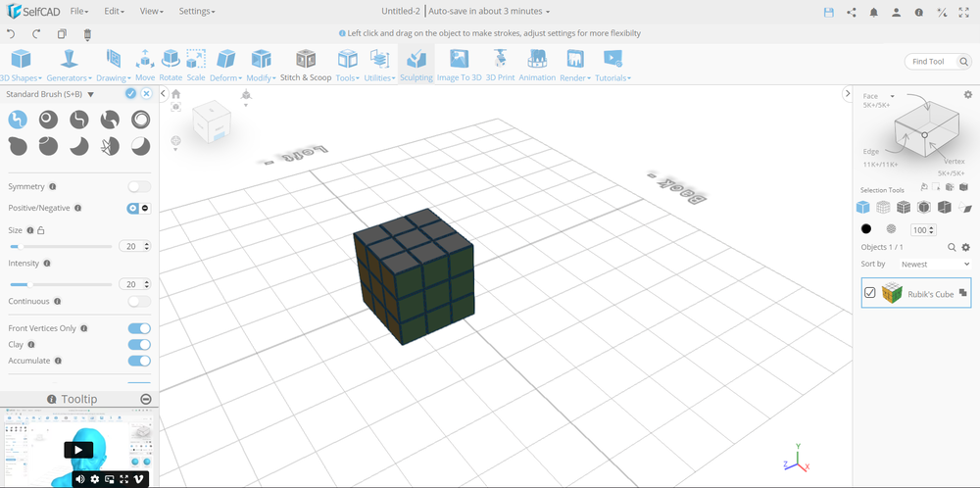Click the view orientation cube

211,122
